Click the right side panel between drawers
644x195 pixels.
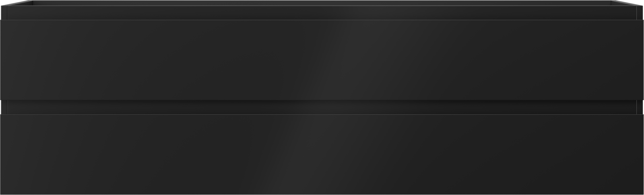click(x=640, y=107)
